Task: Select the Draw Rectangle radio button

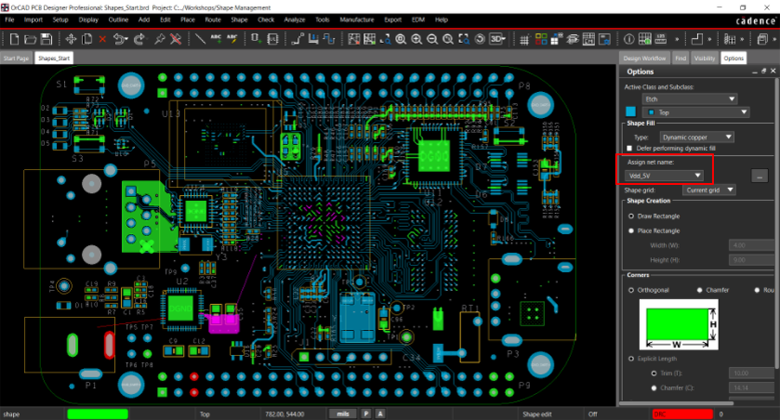Action: tap(630, 215)
